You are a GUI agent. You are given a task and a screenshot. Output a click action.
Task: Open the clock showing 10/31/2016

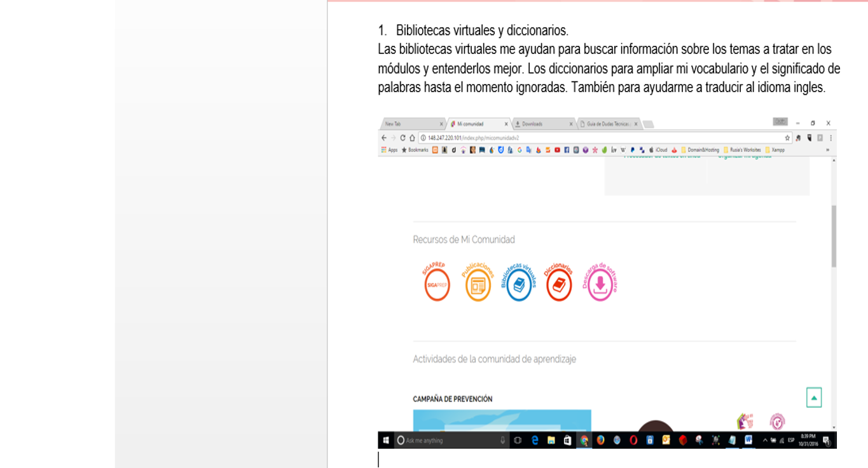(x=808, y=440)
